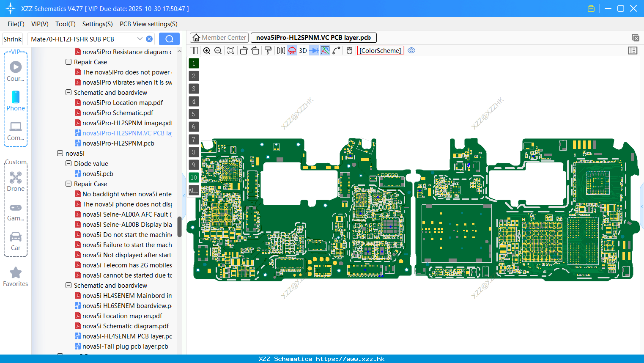
Task: Open the Tool(T) menu
Action: 66,24
